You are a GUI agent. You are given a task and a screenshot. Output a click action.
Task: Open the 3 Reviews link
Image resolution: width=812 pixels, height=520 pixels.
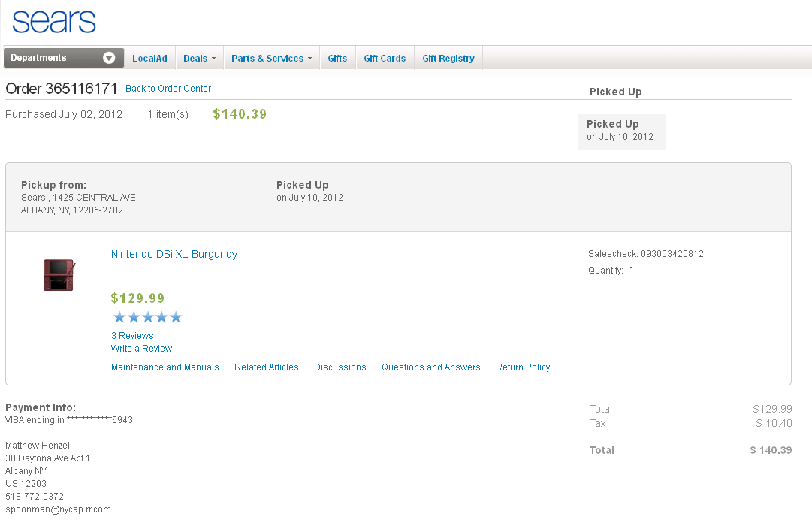tap(132, 336)
